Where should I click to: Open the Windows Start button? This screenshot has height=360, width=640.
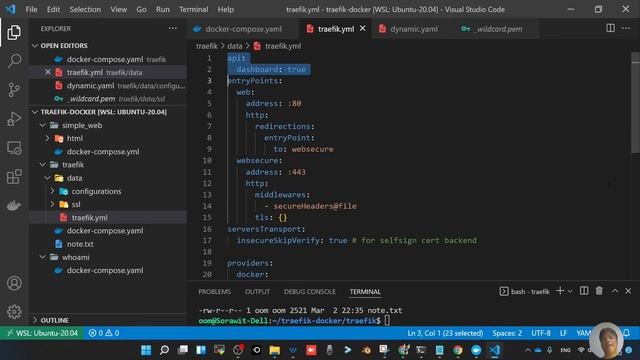tap(146, 350)
